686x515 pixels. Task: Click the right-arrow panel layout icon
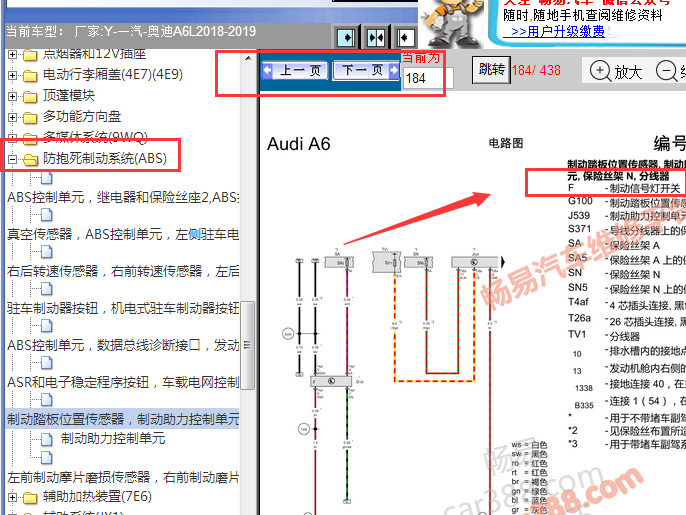[x=346, y=38]
